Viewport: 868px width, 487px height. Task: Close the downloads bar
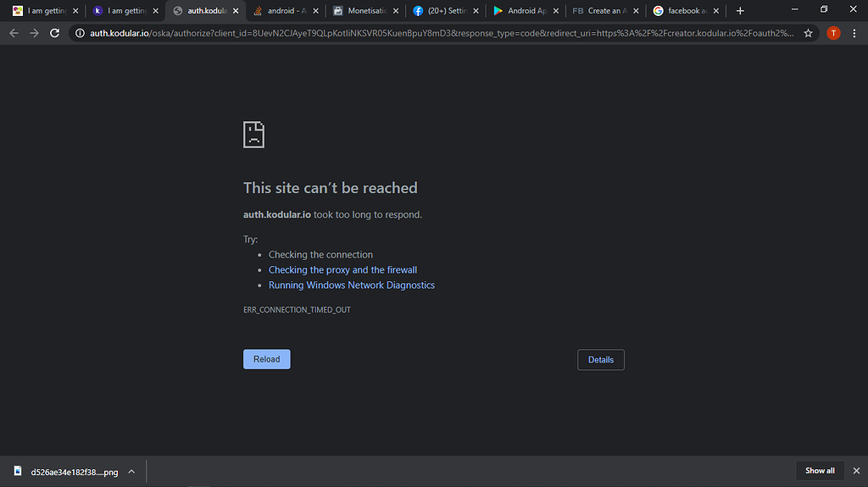tap(856, 471)
